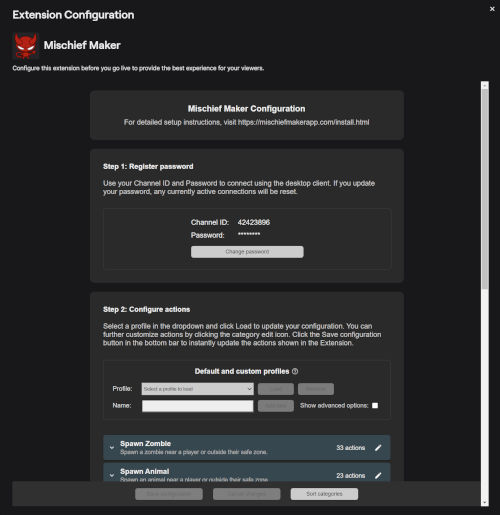Viewport: 500px width, 515px height.
Task: Click the Add new profile button
Action: point(276,406)
